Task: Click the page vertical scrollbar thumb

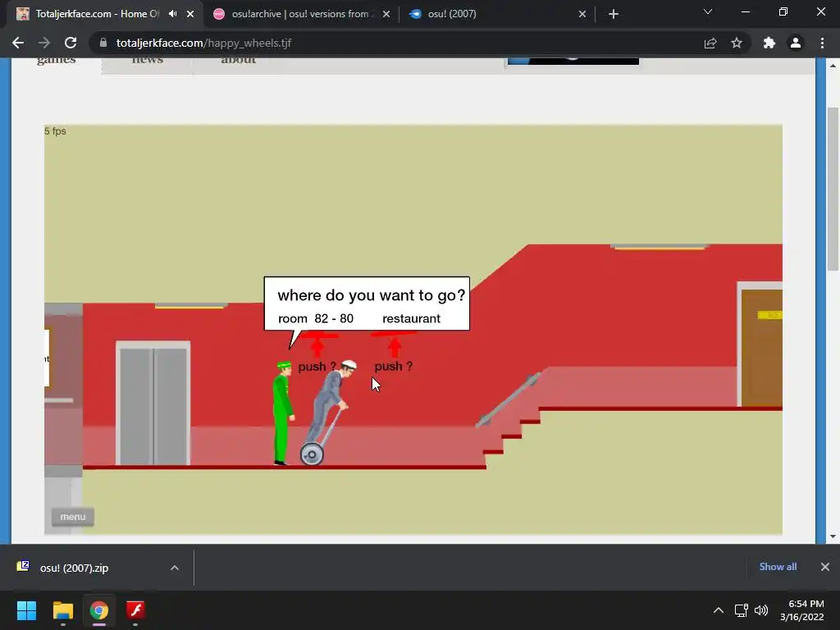Action: coord(833,189)
